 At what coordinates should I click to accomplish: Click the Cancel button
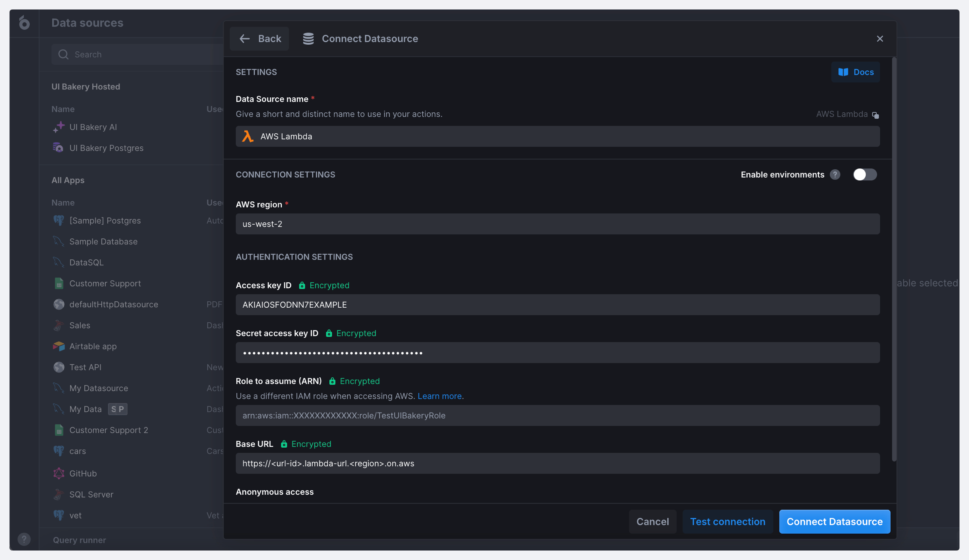click(652, 522)
